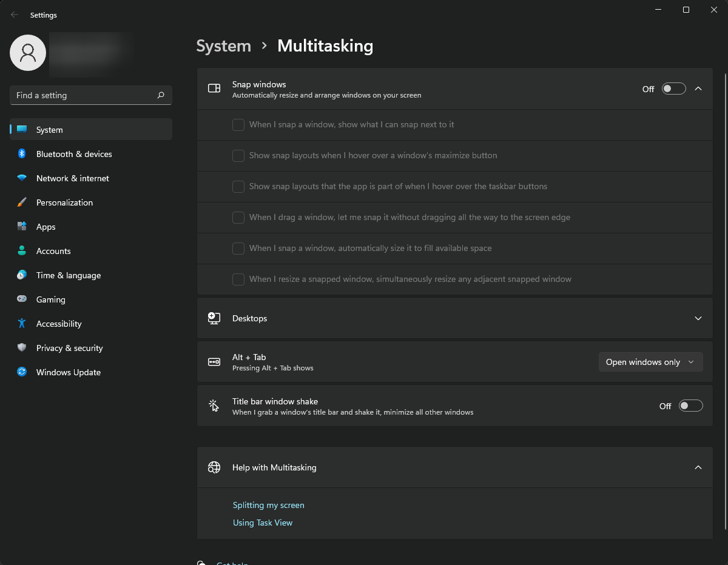Click the Privacy & security shield icon

22,348
